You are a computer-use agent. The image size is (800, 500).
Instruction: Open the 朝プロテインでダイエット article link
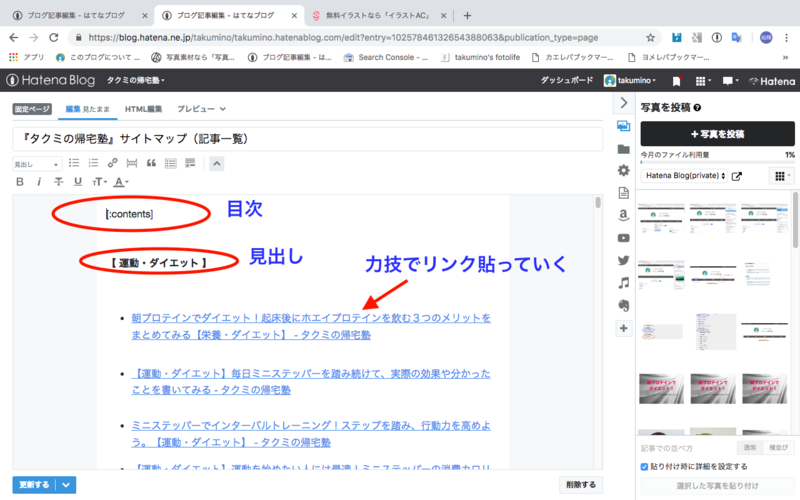pyautogui.click(x=311, y=326)
